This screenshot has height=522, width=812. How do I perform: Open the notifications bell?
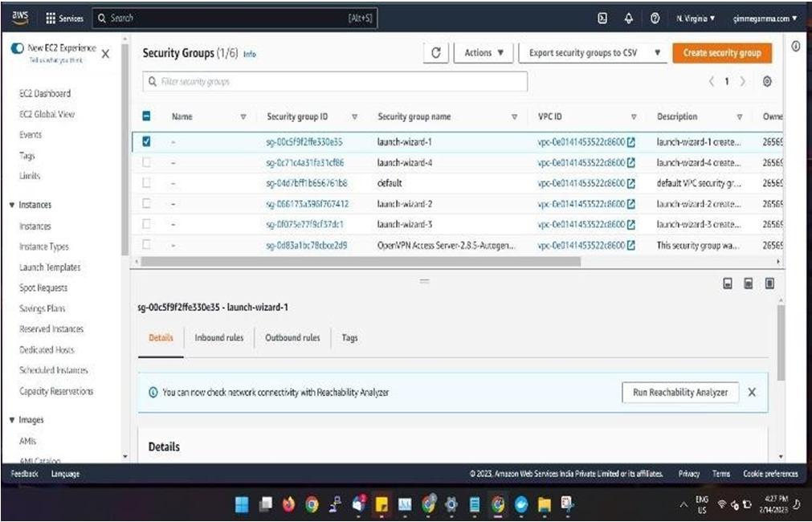coord(629,18)
